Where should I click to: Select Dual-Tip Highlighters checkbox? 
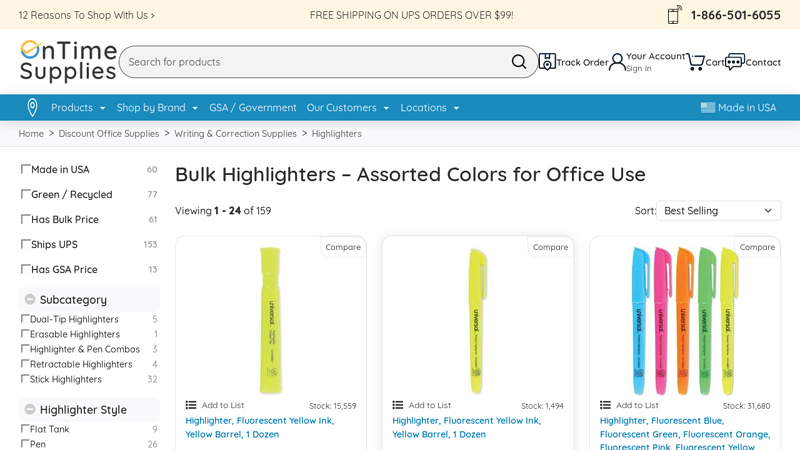click(x=24, y=318)
